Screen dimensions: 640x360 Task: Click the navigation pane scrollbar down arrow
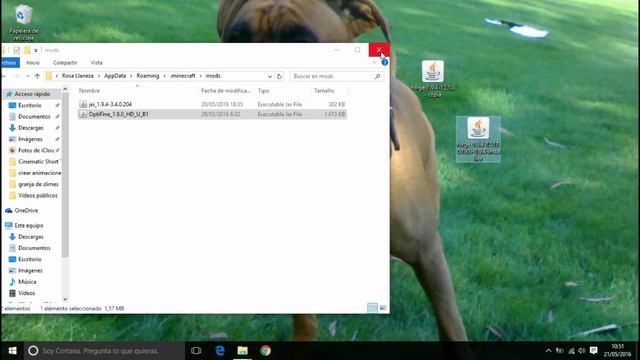65,299
